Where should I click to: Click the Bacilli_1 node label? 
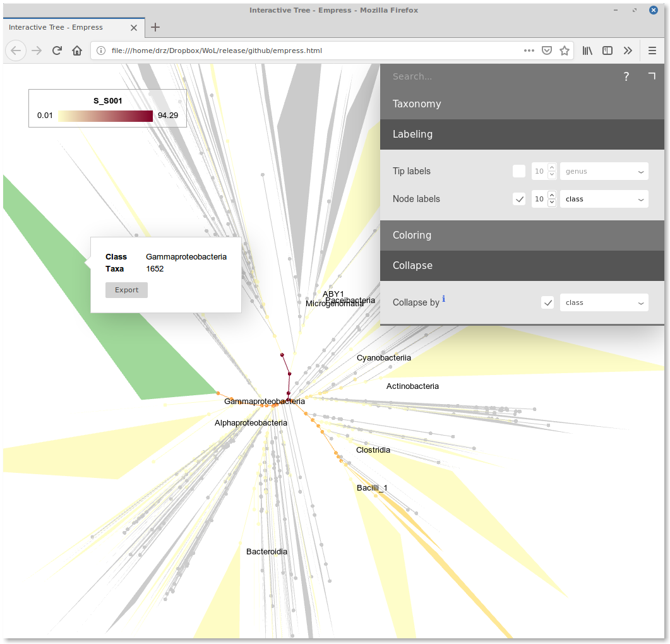372,488
